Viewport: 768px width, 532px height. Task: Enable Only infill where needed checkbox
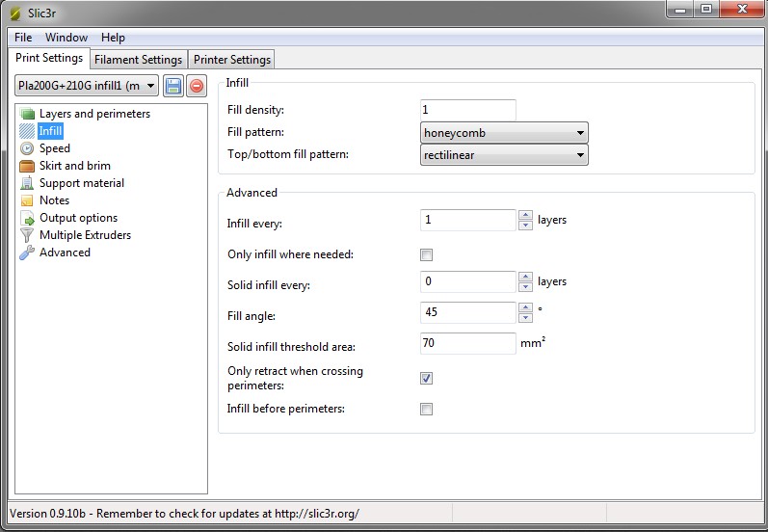427,255
